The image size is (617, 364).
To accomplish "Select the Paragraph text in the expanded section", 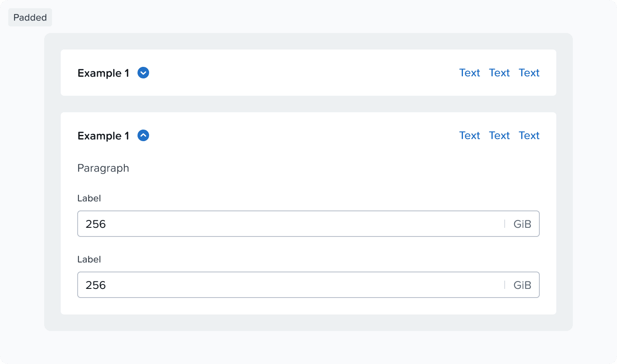I will tap(103, 168).
